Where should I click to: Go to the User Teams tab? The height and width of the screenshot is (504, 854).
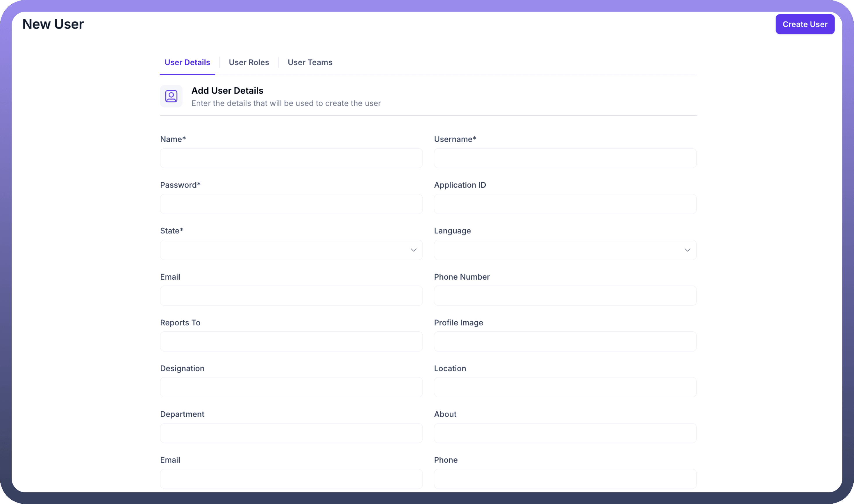pyautogui.click(x=310, y=62)
